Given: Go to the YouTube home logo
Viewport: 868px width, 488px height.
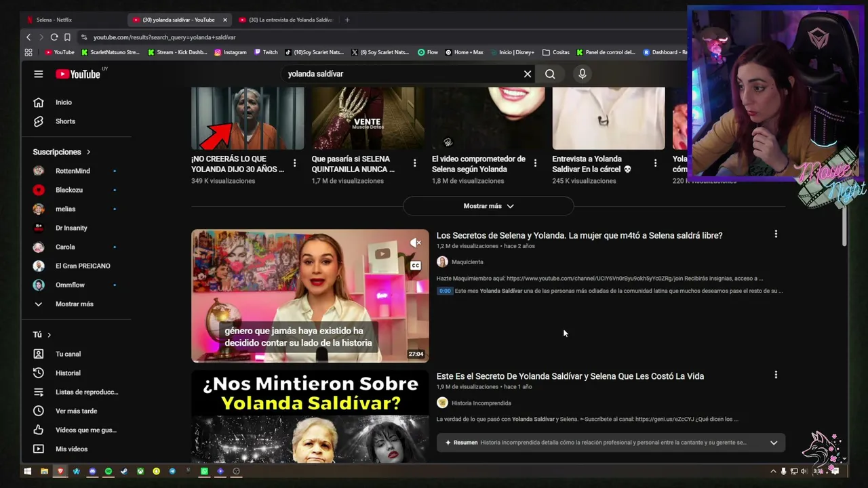Looking at the screenshot, I should (78, 74).
